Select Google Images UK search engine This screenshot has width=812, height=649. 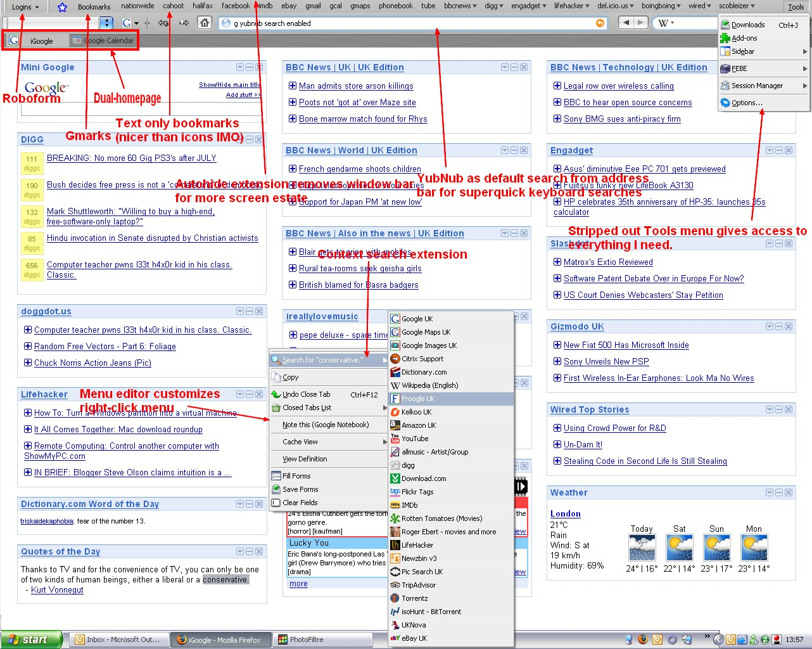coord(450,345)
